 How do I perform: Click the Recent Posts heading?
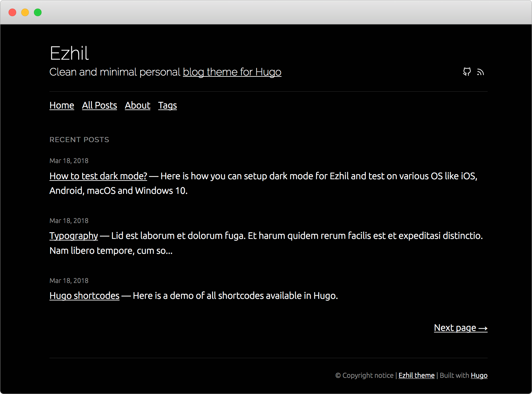[x=79, y=140]
